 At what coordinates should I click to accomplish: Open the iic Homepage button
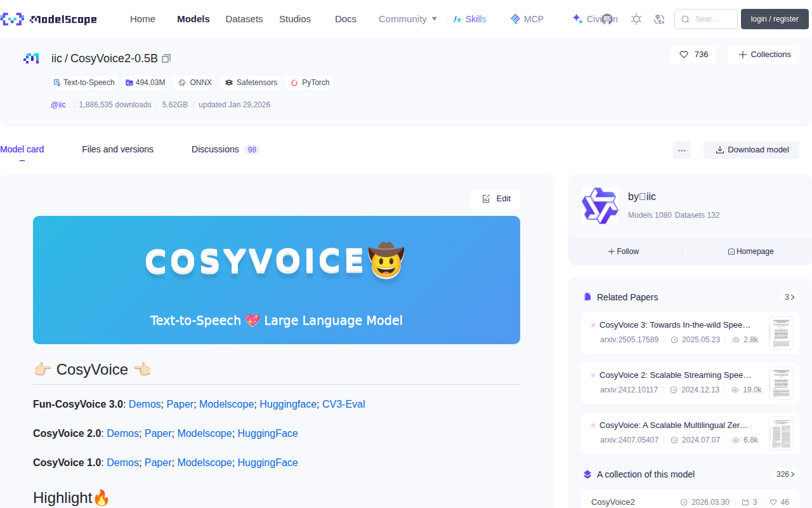click(751, 251)
